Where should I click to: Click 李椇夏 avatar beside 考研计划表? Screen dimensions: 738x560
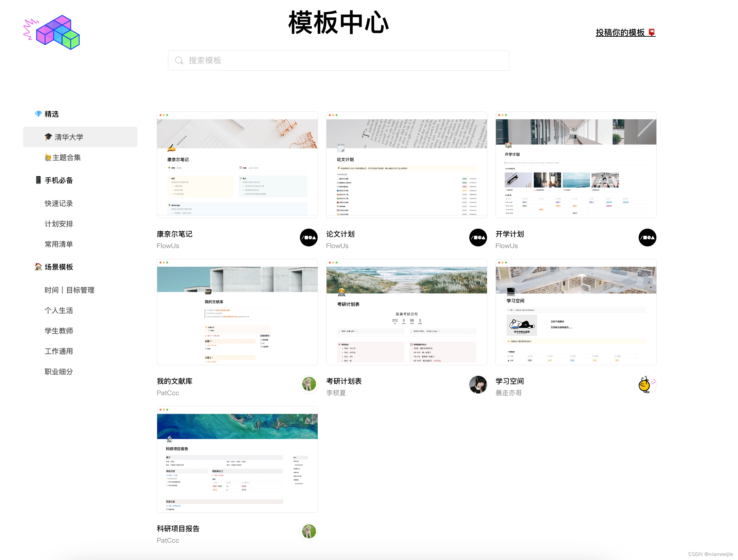[478, 385]
